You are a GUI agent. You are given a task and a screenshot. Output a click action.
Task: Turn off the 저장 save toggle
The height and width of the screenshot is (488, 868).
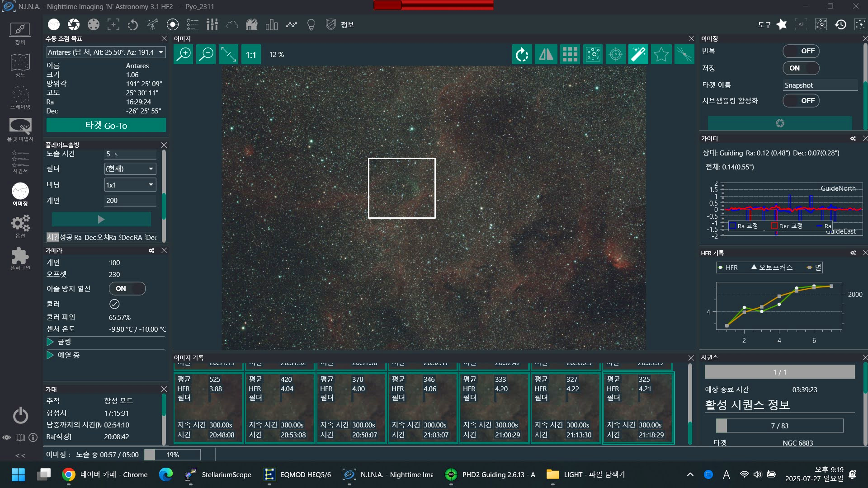(801, 68)
